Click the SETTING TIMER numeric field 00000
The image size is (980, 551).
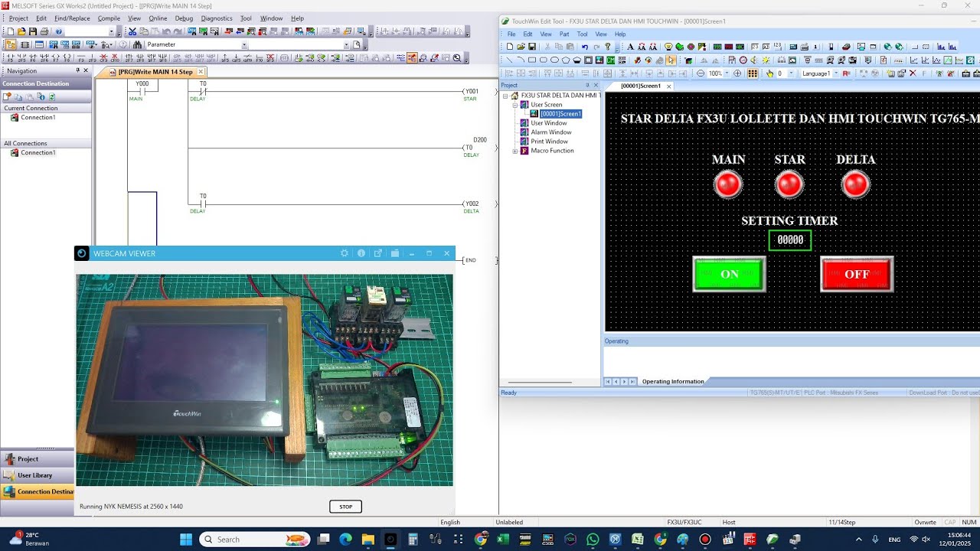[x=790, y=240]
